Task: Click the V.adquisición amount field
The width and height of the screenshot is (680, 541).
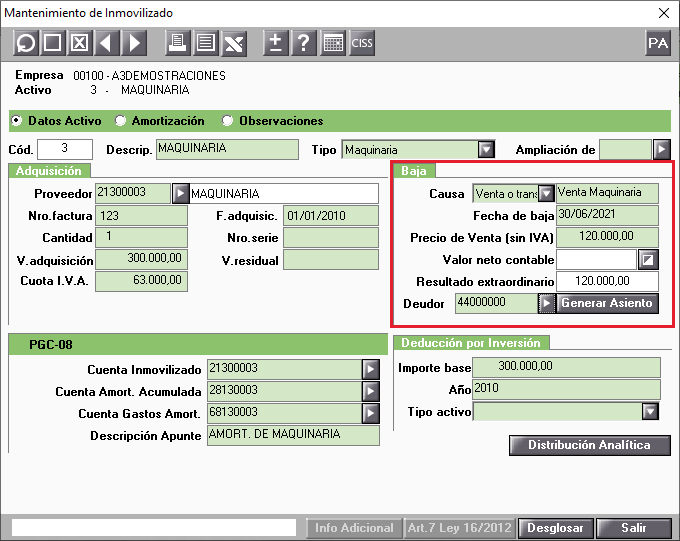Action: coord(141,259)
